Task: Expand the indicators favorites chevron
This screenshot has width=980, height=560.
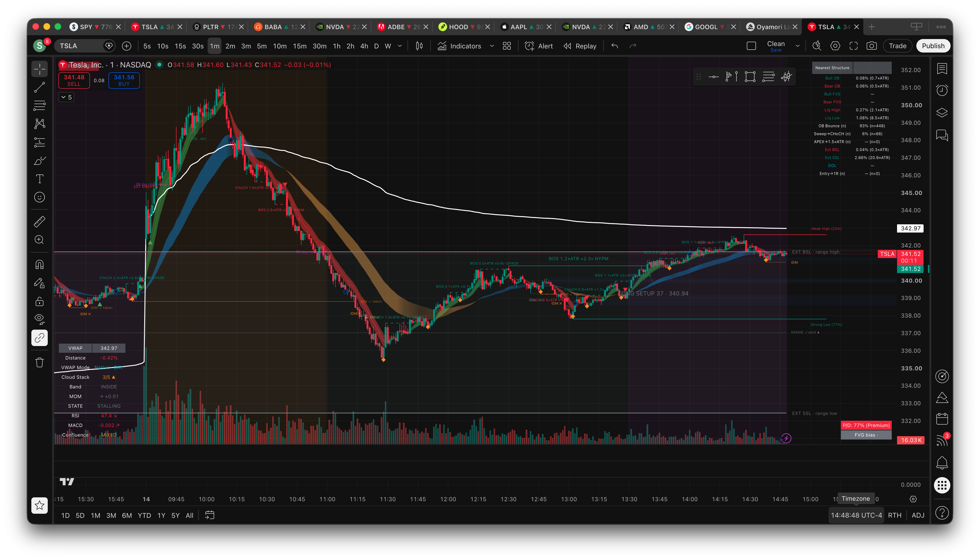Action: (491, 46)
